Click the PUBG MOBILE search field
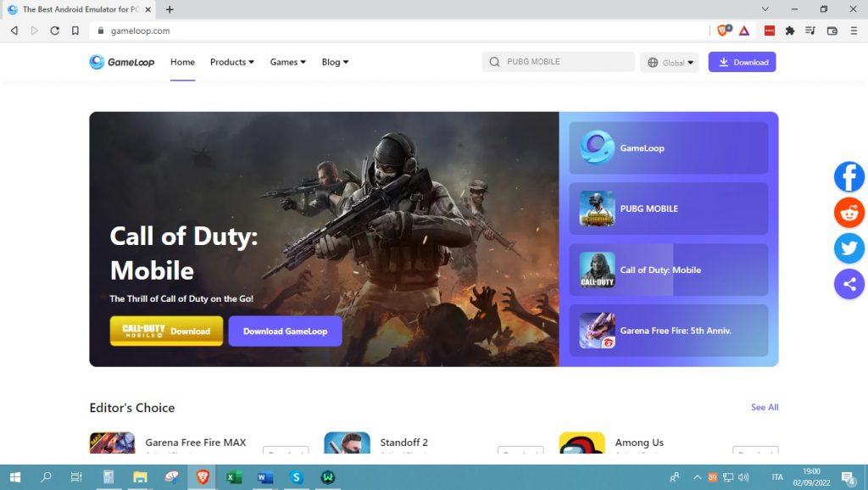 (x=559, y=62)
